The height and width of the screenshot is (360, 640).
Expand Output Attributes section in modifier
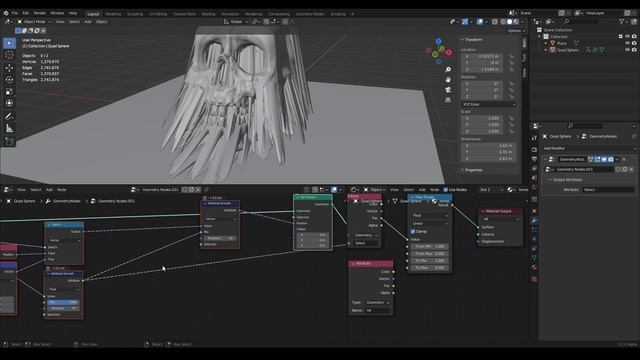coord(567,180)
